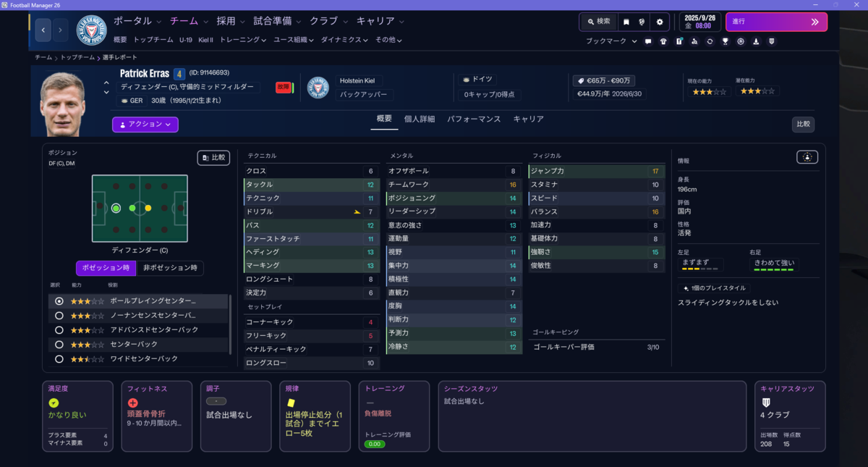Open Kiel II in the sub navigation
This screenshot has width=868, height=467.
point(206,40)
